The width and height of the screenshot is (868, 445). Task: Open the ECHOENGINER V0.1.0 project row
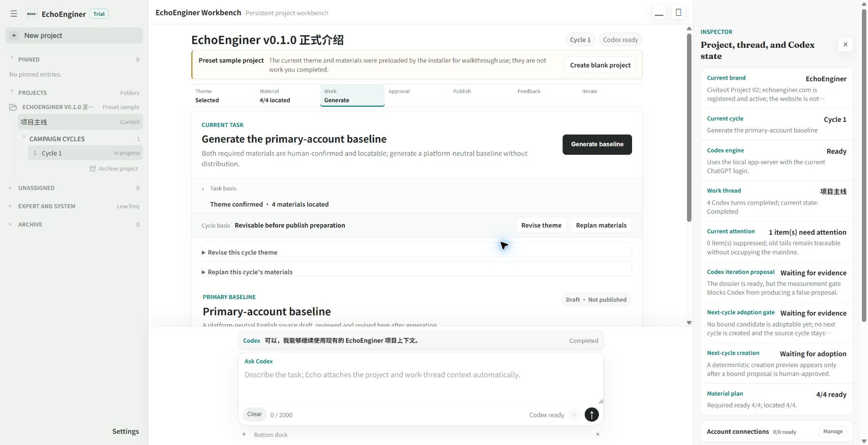tap(74, 107)
